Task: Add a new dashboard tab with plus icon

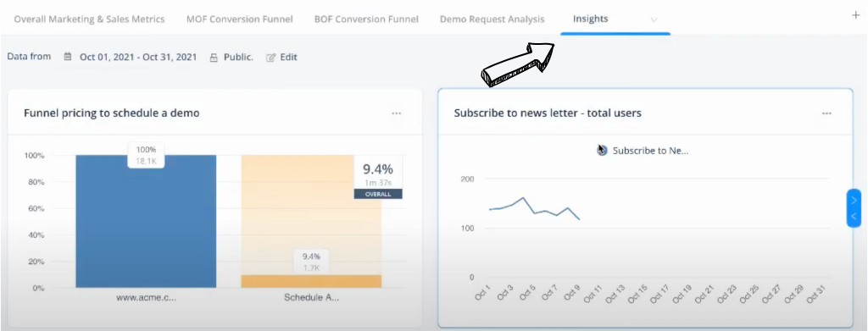Action: tap(855, 15)
